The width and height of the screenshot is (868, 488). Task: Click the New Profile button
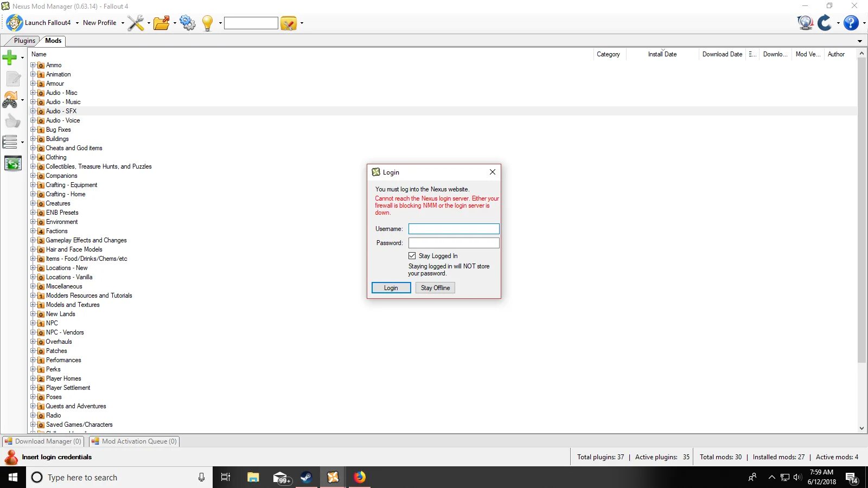click(99, 23)
